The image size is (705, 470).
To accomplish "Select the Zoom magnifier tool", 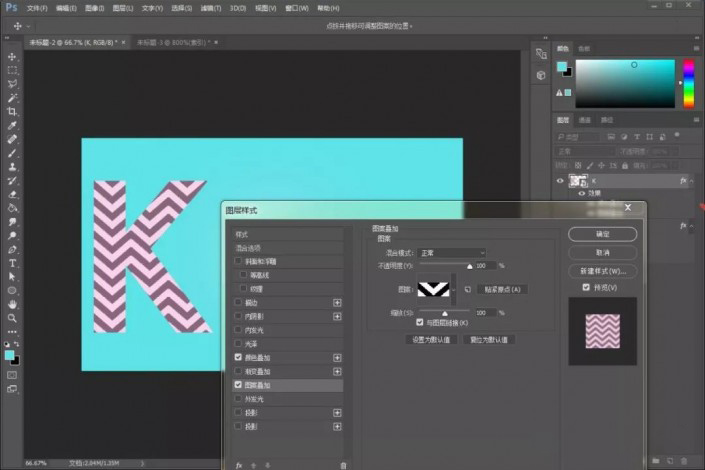I will [x=12, y=318].
